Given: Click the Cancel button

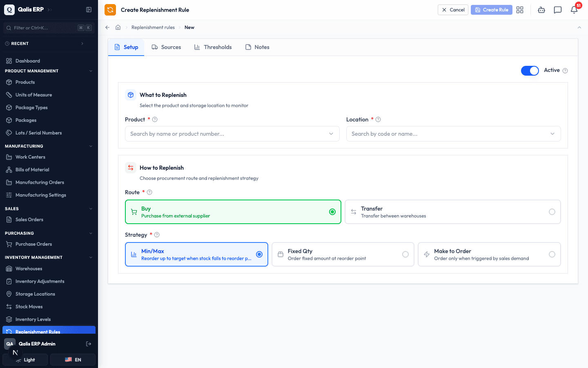Looking at the screenshot, I should 453,10.
